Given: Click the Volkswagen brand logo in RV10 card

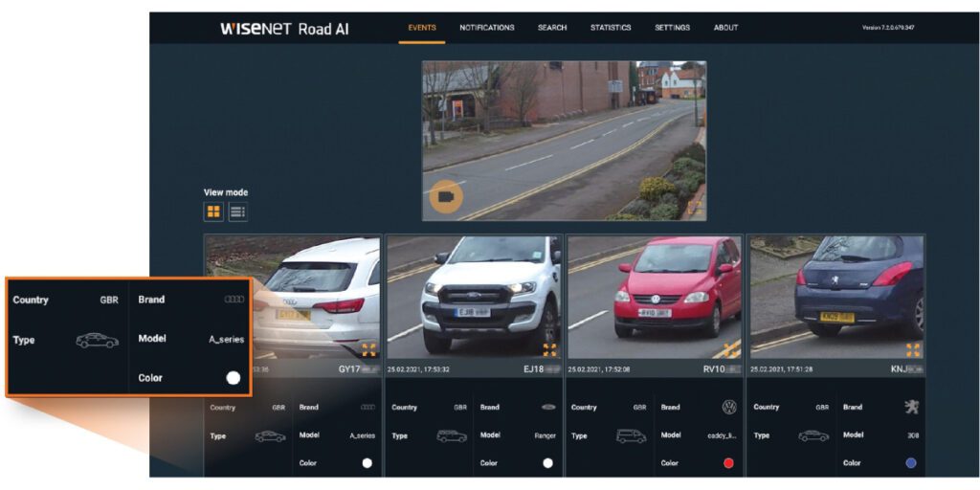Looking at the screenshot, I should [729, 408].
